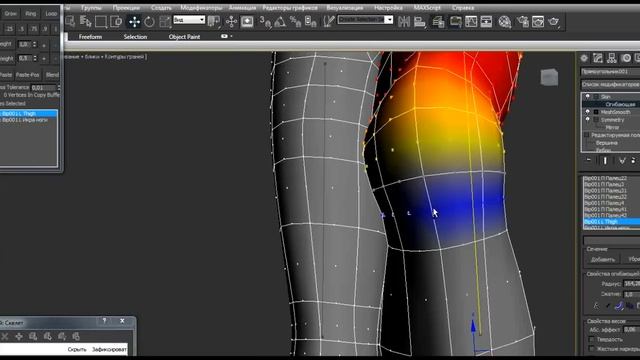Click the Edit Named Selection Sets icon
Image resolution: width=640 pixels, height=360 pixels.
329,22
